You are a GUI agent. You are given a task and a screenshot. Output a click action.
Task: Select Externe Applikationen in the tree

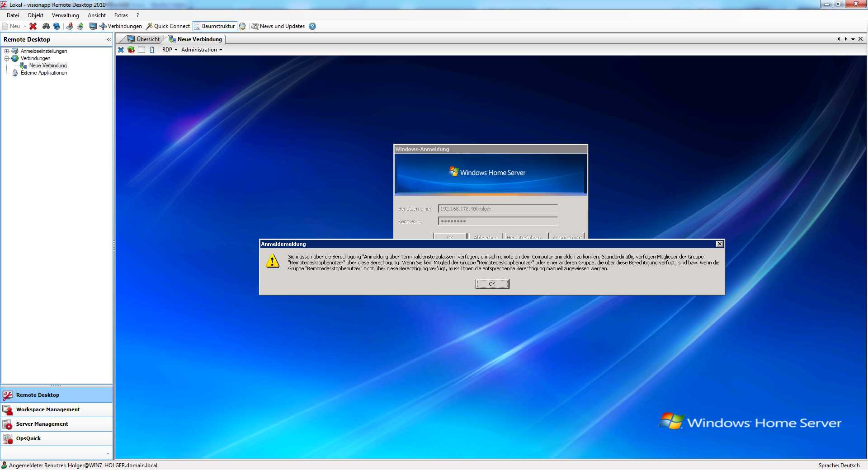[x=44, y=73]
